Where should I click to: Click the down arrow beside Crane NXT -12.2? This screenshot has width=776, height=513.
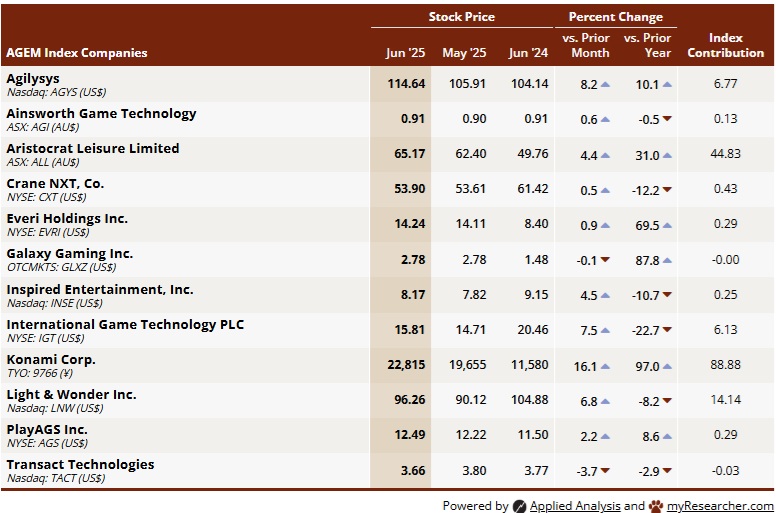pos(667,189)
